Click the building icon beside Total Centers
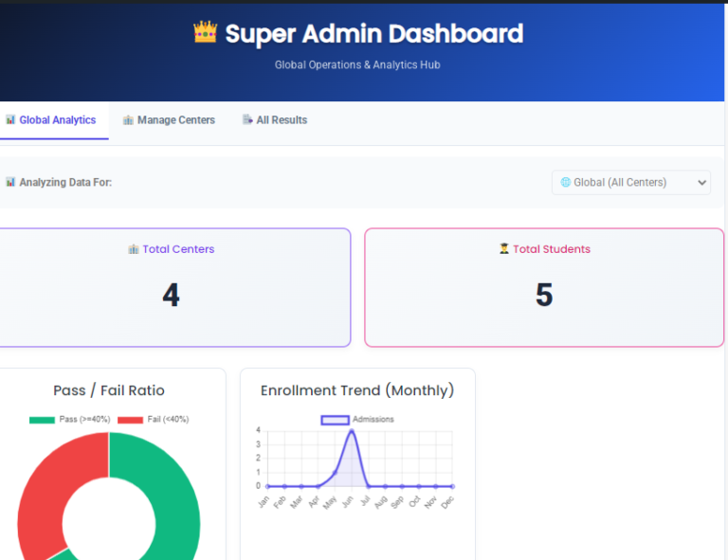This screenshot has height=560, width=728. point(134,249)
